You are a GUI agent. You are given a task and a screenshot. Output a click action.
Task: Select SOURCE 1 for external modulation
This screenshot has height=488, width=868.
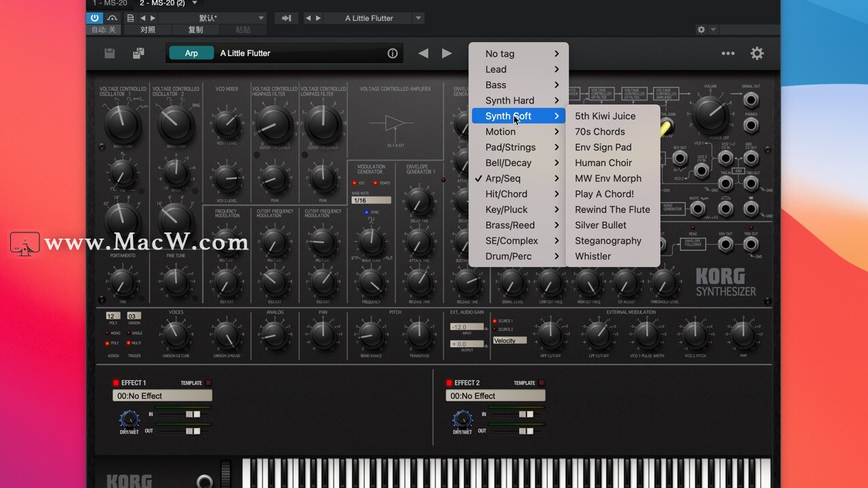click(x=495, y=321)
